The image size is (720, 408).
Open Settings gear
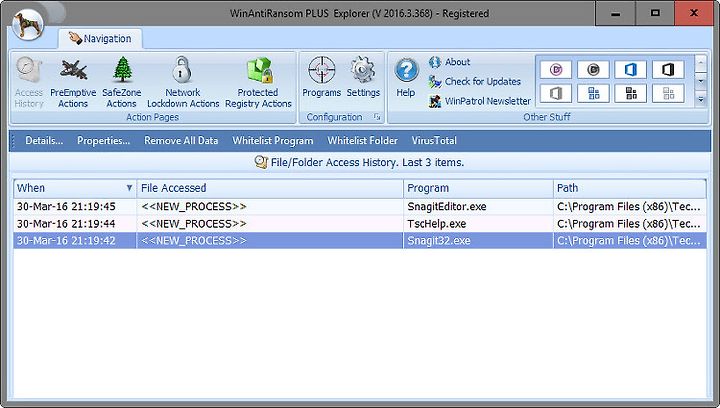[363, 77]
